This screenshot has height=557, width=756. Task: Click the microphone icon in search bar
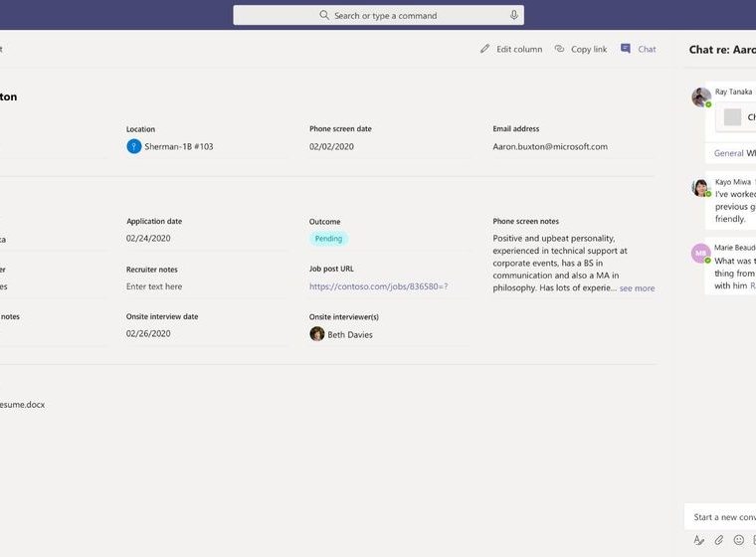tap(514, 16)
